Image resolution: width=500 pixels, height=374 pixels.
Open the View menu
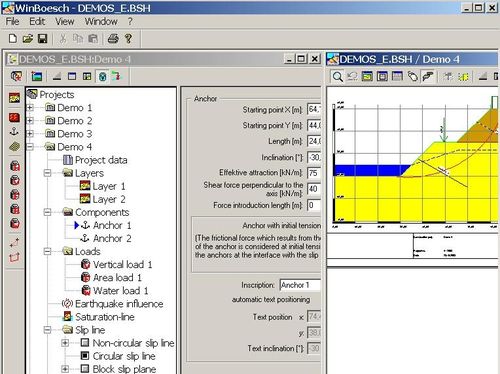[x=65, y=22]
